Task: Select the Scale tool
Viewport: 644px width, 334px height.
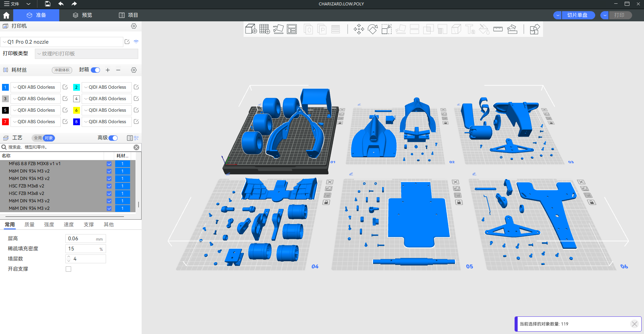Action: point(387,29)
